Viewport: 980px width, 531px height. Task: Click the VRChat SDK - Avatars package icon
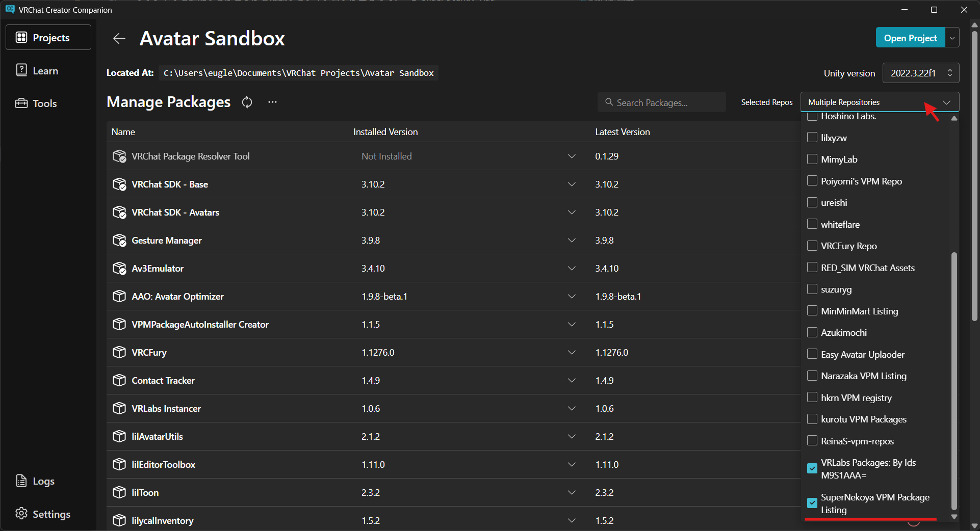pos(119,213)
